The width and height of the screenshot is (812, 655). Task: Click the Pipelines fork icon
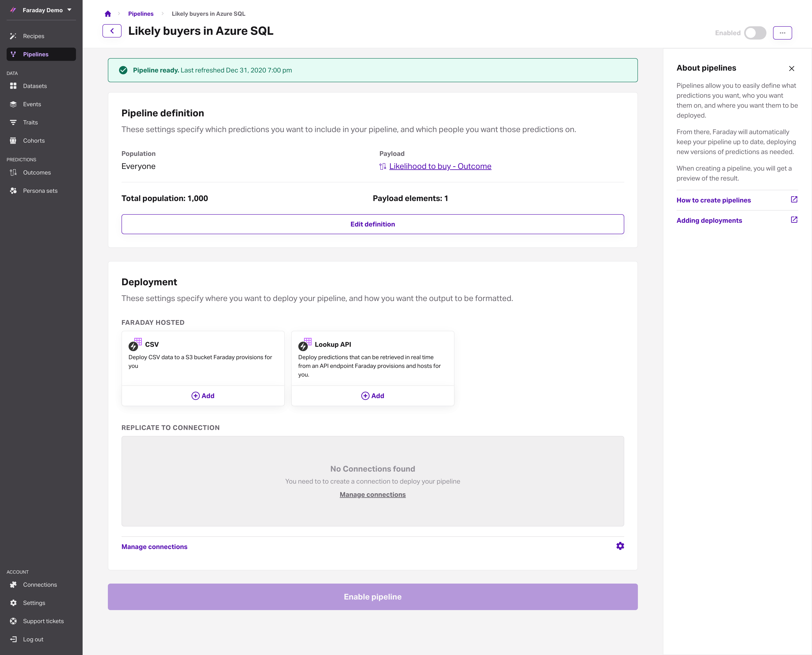[x=13, y=54]
